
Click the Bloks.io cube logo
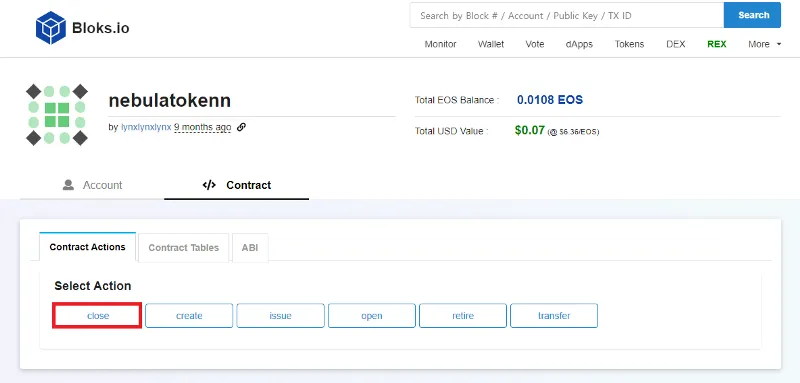51,28
